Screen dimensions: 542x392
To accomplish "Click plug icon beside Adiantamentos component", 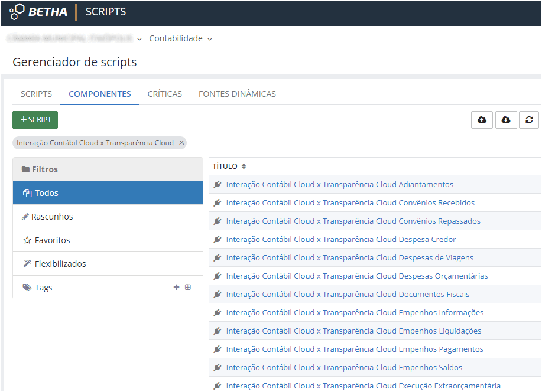I will (x=218, y=185).
